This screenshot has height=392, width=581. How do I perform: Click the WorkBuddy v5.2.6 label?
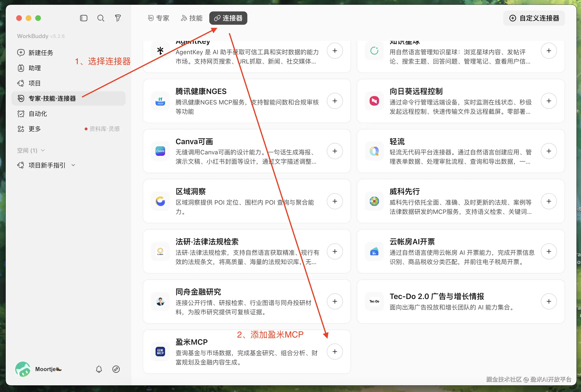41,36
